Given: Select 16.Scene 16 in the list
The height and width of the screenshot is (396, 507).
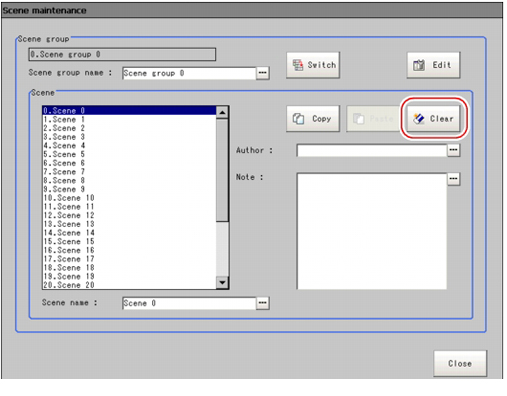Looking at the screenshot, I should tap(129, 250).
